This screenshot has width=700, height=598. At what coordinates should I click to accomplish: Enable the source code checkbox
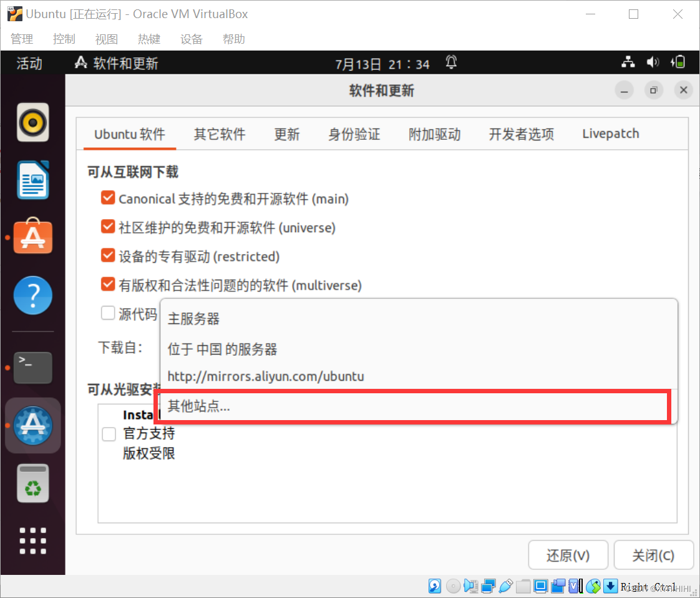107,313
